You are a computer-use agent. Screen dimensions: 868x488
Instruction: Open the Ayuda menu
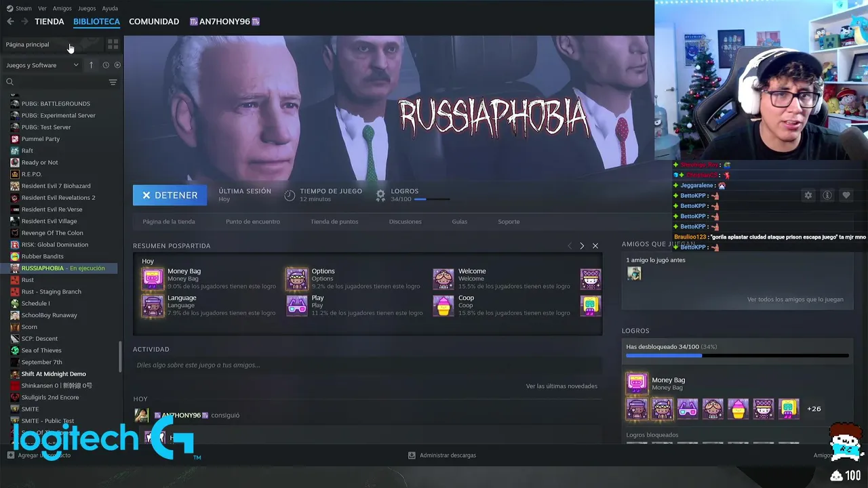point(110,8)
